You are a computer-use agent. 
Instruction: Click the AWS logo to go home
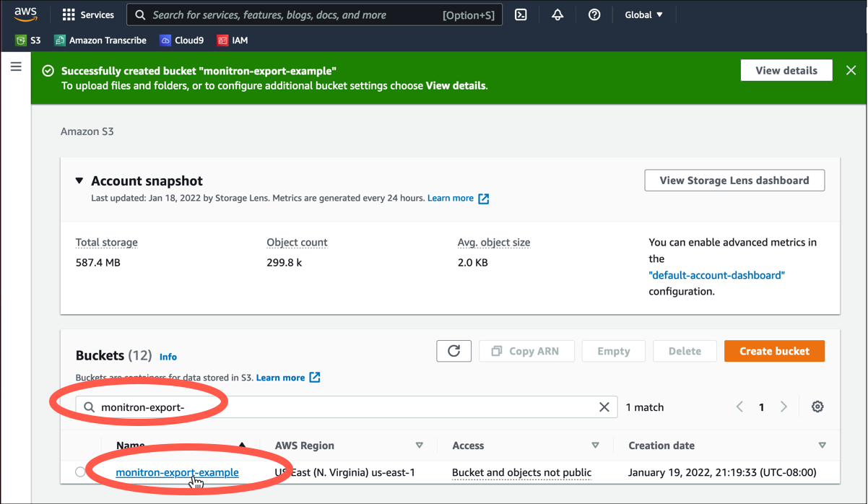click(26, 14)
